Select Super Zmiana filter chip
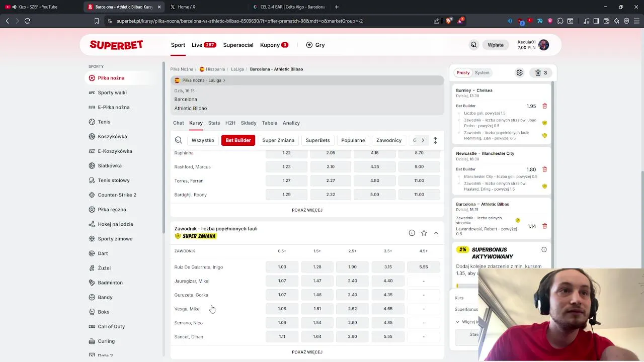This screenshot has height=362, width=644. pos(278,140)
